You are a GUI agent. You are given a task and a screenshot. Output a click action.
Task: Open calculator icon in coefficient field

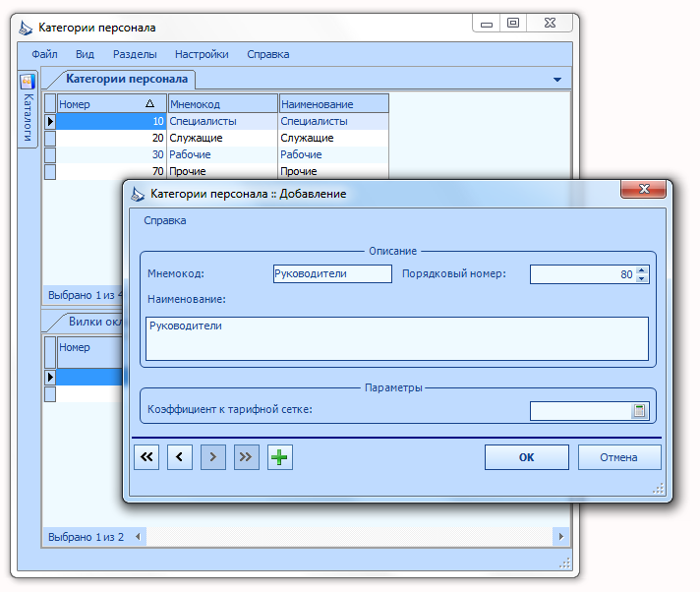tap(639, 411)
